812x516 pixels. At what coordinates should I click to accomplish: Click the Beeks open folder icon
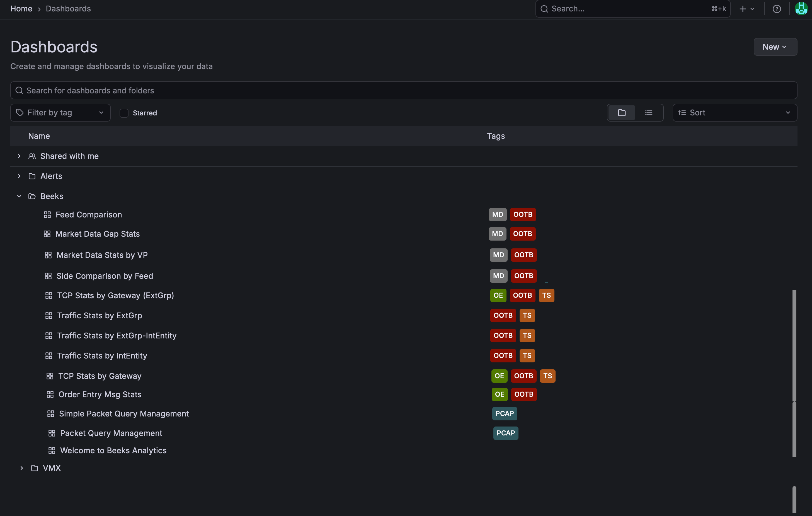point(32,196)
